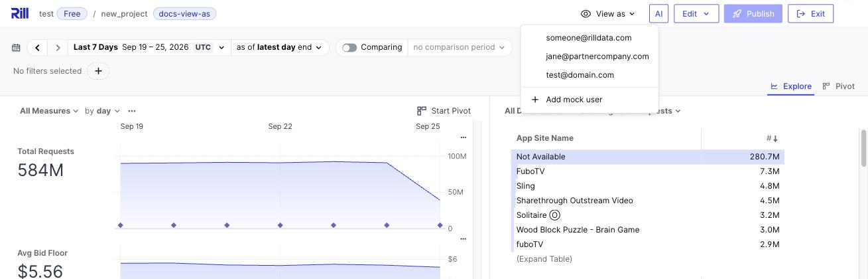Click docs-view-as branch tag

tap(184, 13)
